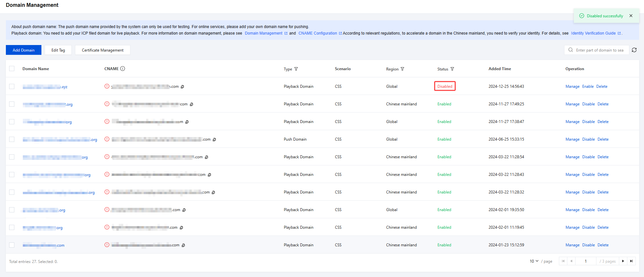Select the checkbox for the .xyz domain row
Screen dimensions: 644x277
[x=12, y=86]
